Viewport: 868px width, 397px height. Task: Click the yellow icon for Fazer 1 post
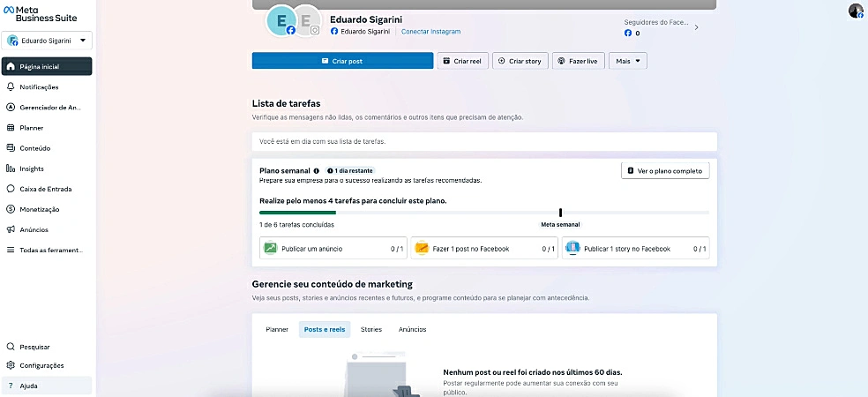click(x=422, y=249)
